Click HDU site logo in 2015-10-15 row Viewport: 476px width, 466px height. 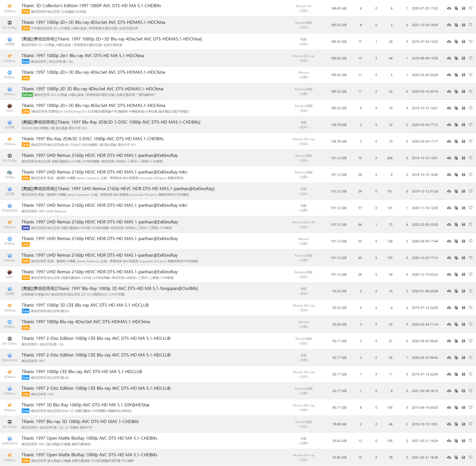pos(9,106)
